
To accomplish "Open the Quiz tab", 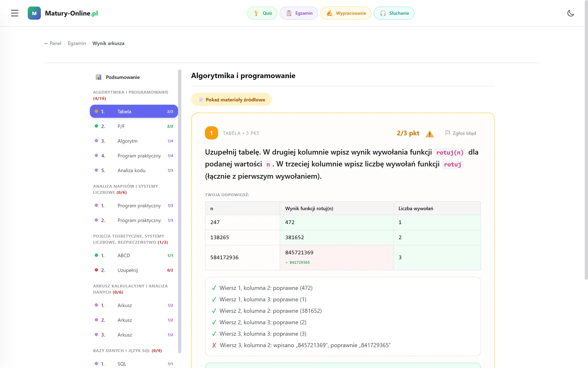I will pos(262,13).
